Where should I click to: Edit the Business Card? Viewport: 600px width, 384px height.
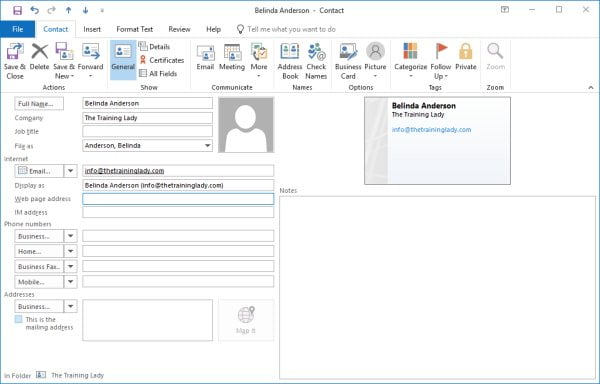pos(348,61)
